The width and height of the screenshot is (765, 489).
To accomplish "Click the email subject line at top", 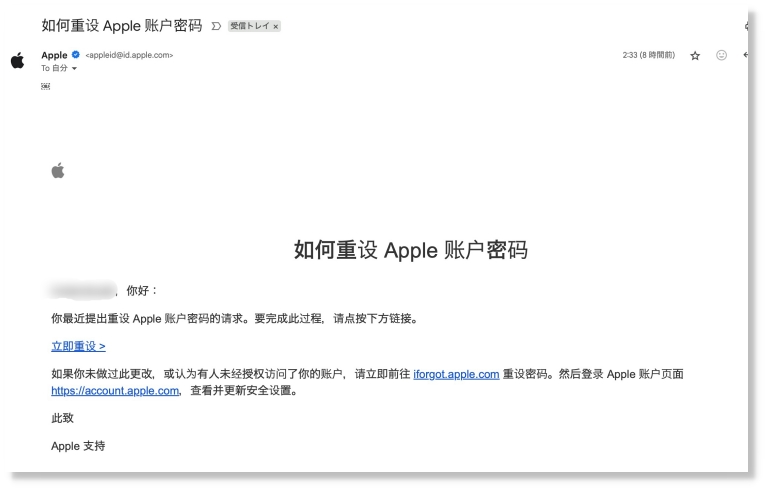I will (121, 25).
